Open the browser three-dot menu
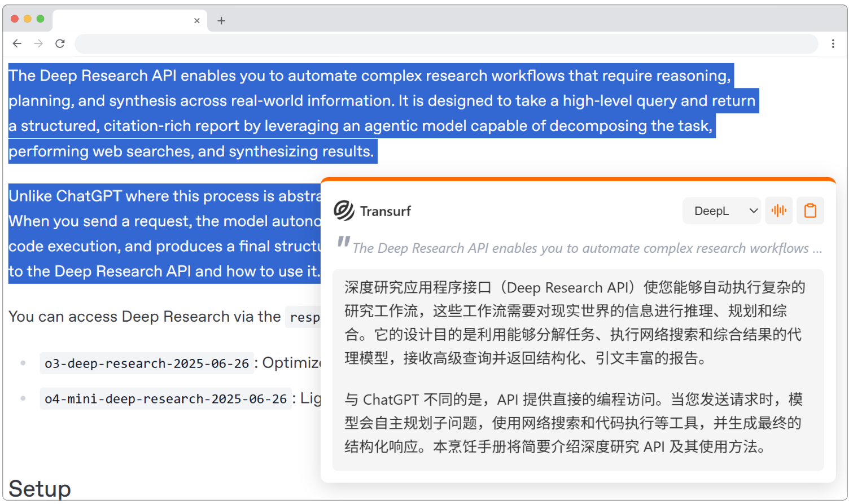 (833, 43)
